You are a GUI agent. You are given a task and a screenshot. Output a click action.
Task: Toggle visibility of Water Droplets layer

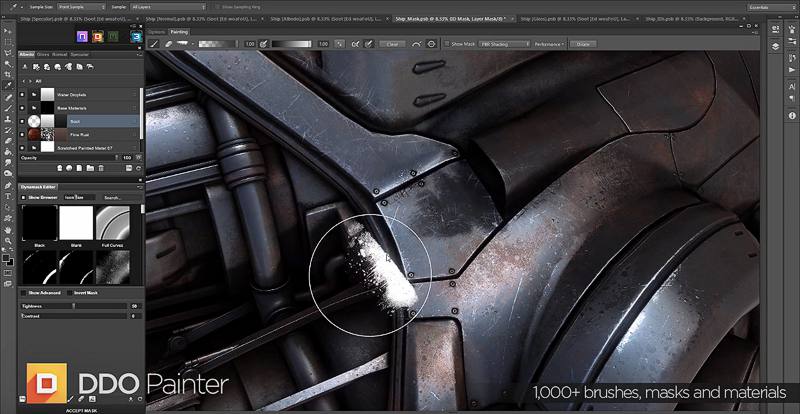point(23,94)
